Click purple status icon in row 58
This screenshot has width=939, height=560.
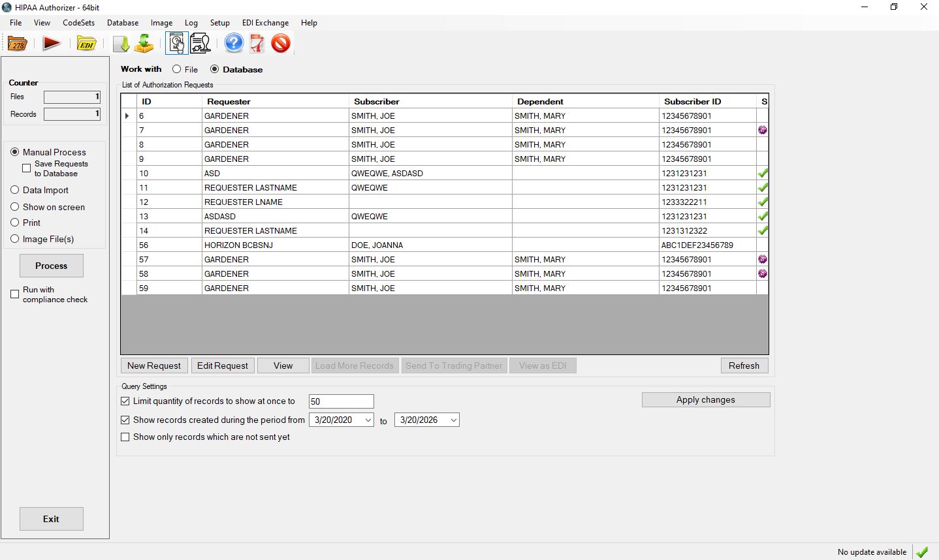[x=762, y=273]
